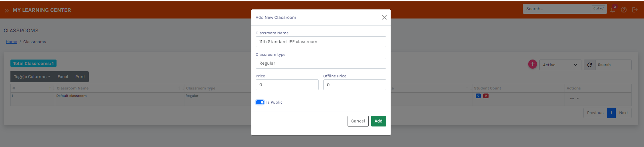Go to the Next table page
This screenshot has width=644, height=147.
(x=623, y=113)
